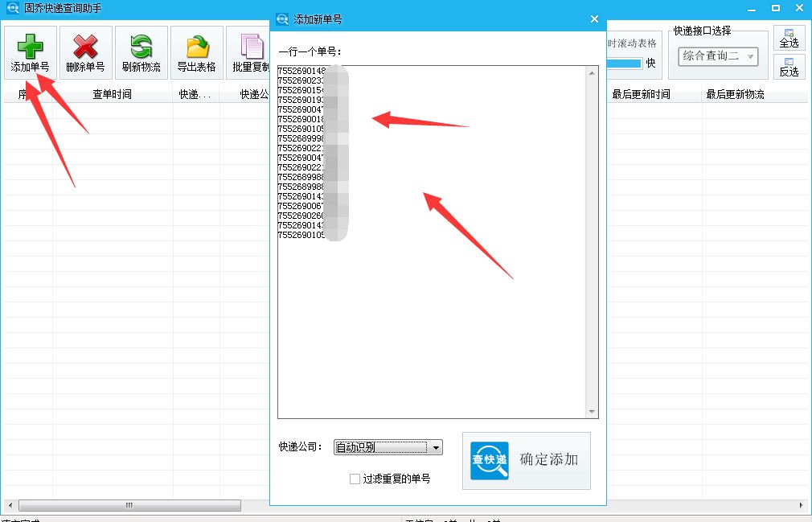Select all rows with 全选 icon
The height and width of the screenshot is (522, 812).
coord(789,33)
